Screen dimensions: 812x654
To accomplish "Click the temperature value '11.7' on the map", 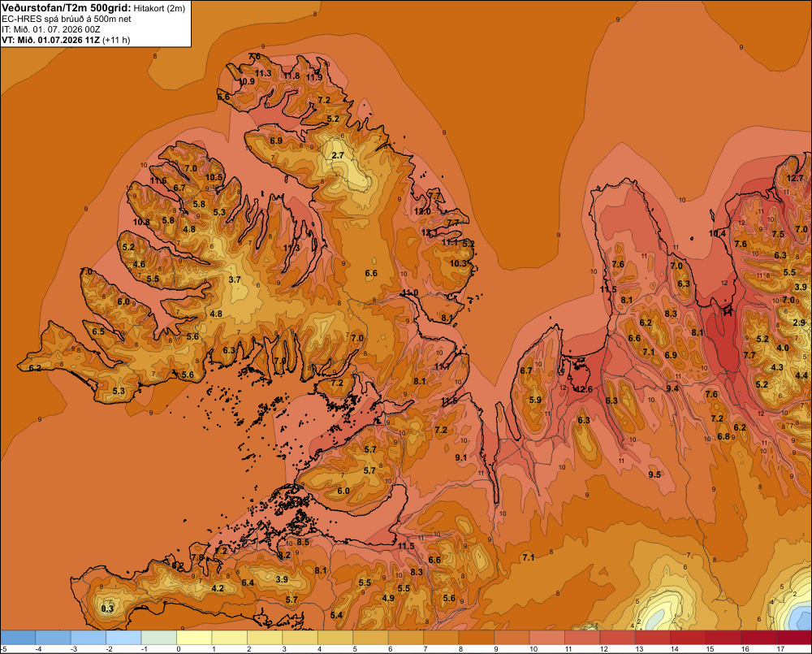I will pos(443,366).
